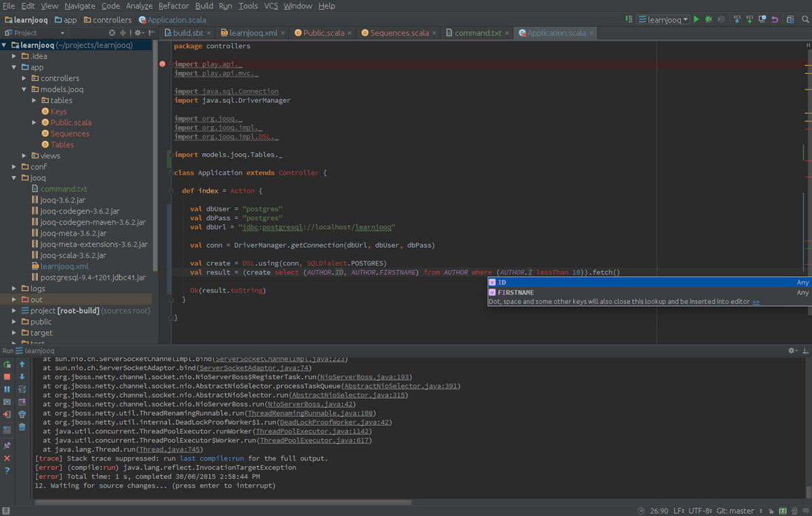Expand the .idea folder
This screenshot has height=516, width=812.
[x=15, y=56]
